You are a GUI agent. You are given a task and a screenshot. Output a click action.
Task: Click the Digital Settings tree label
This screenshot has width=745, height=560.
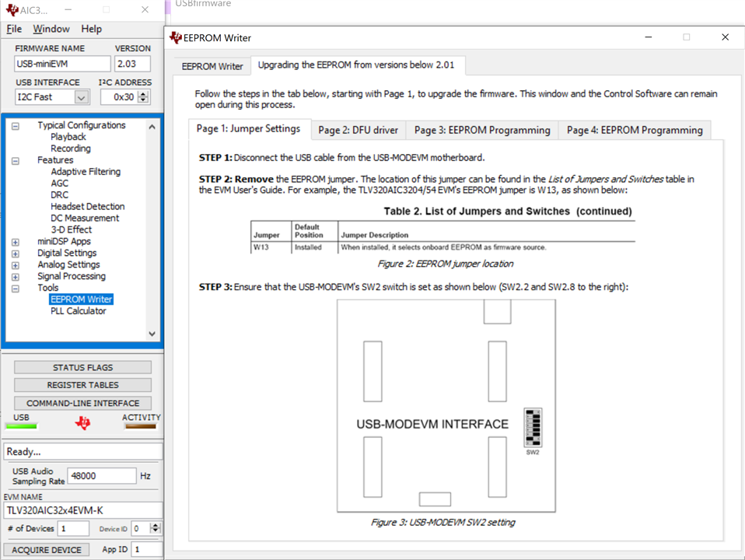(x=67, y=253)
